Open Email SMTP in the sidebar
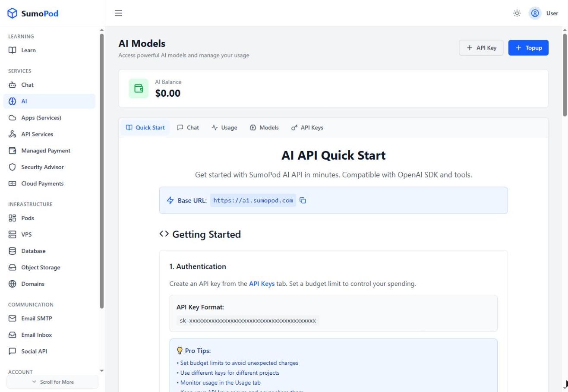This screenshot has height=392, width=568. [x=49, y=318]
